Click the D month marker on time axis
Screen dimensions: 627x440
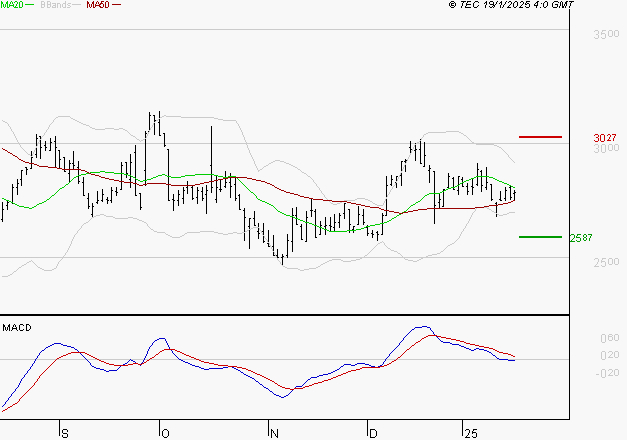[x=373, y=433]
